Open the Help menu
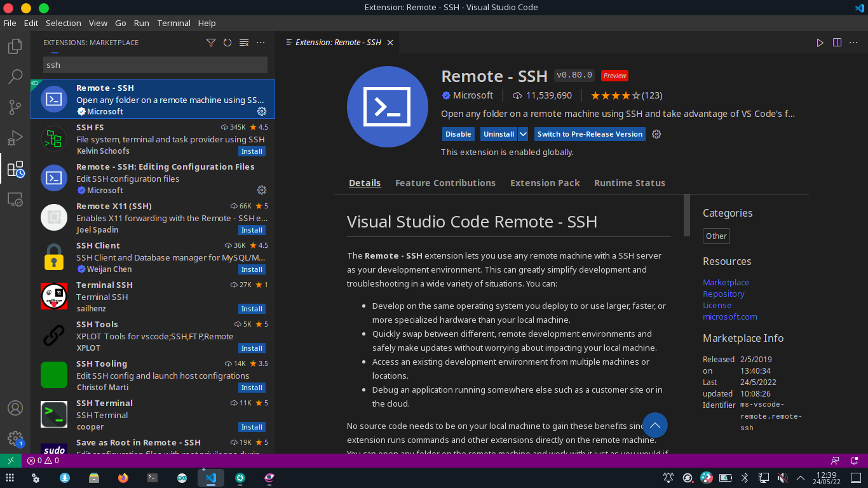Viewport: 868px width, 488px height. [207, 23]
